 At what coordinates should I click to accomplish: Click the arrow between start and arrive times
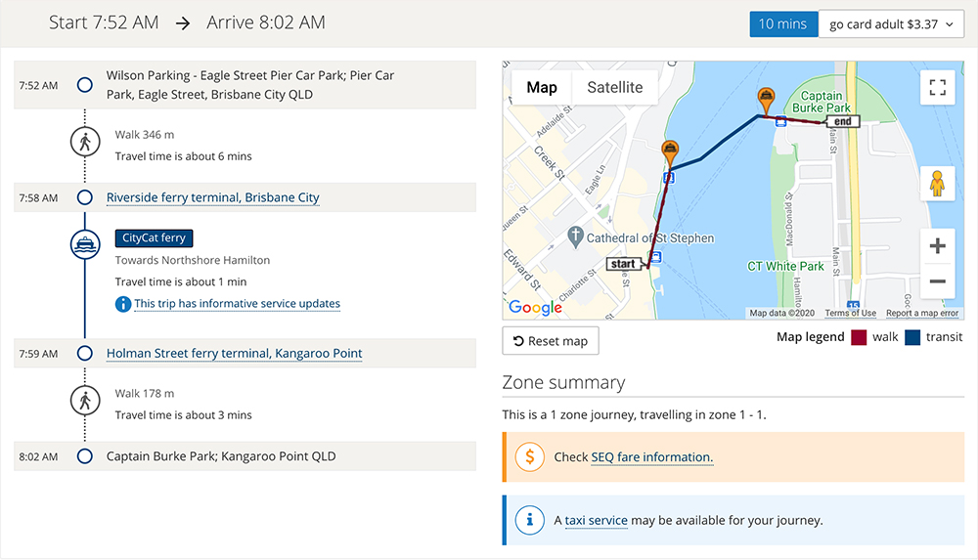(x=183, y=23)
